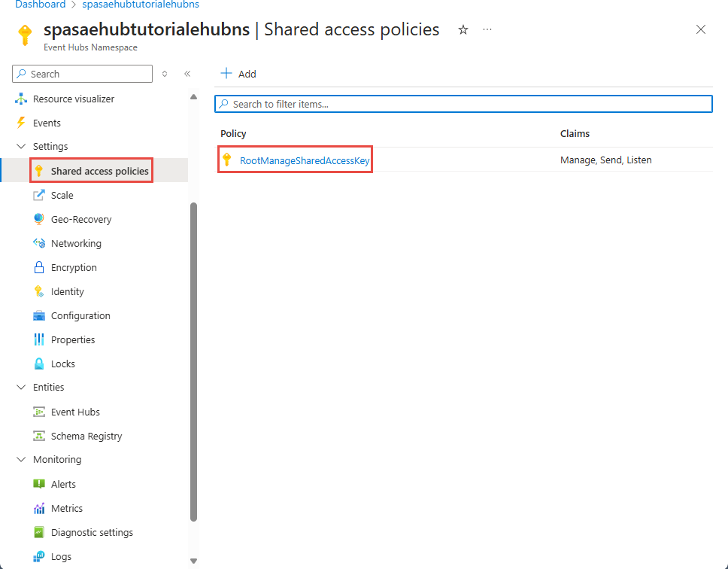The height and width of the screenshot is (569, 728).
Task: Open Identity using its key icon
Action: click(38, 291)
